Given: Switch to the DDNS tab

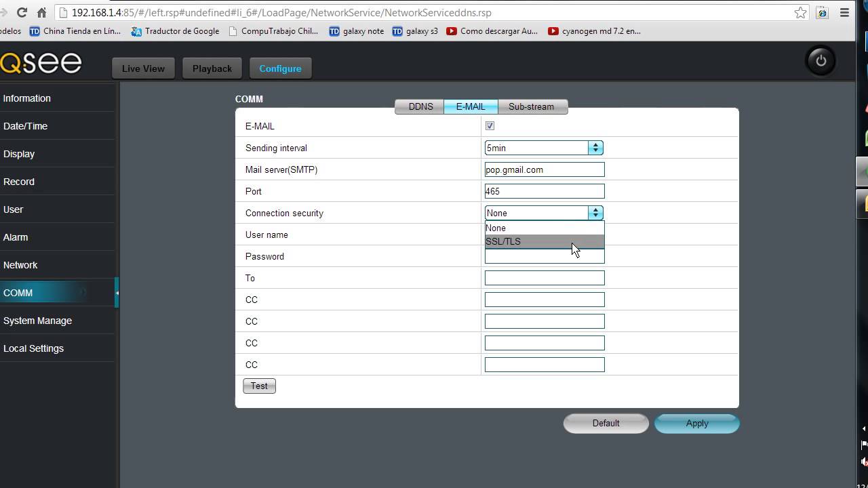Looking at the screenshot, I should (420, 106).
